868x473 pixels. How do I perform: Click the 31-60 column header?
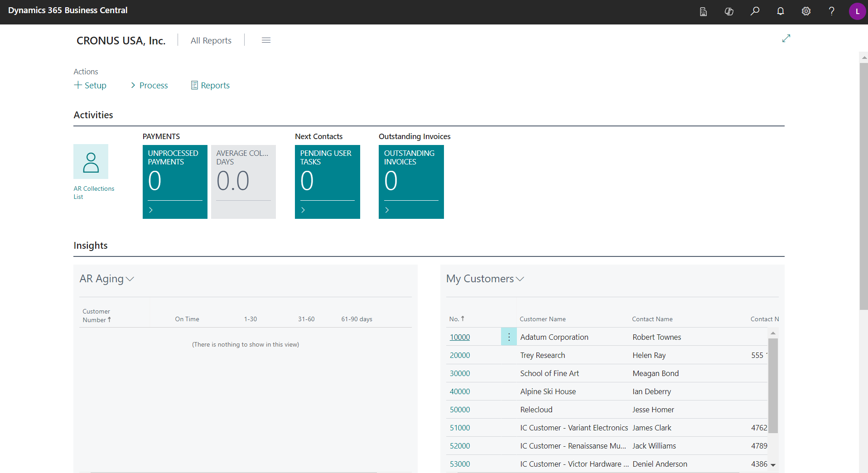tap(306, 319)
